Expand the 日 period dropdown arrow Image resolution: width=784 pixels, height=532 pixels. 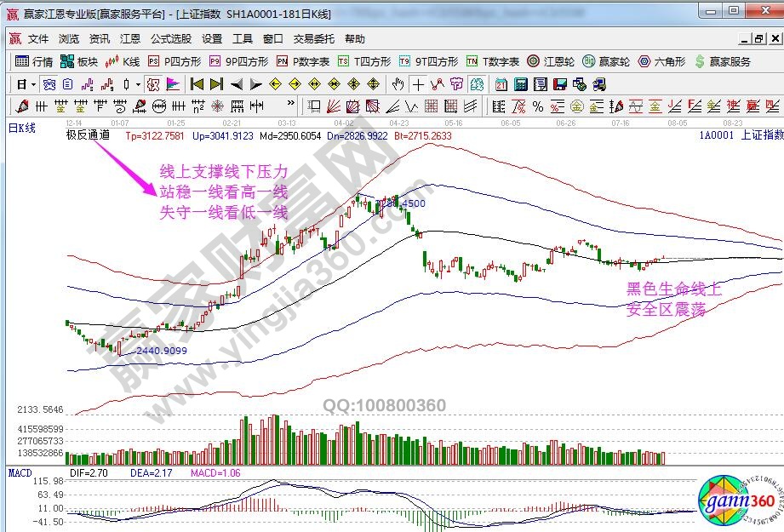pos(33,84)
